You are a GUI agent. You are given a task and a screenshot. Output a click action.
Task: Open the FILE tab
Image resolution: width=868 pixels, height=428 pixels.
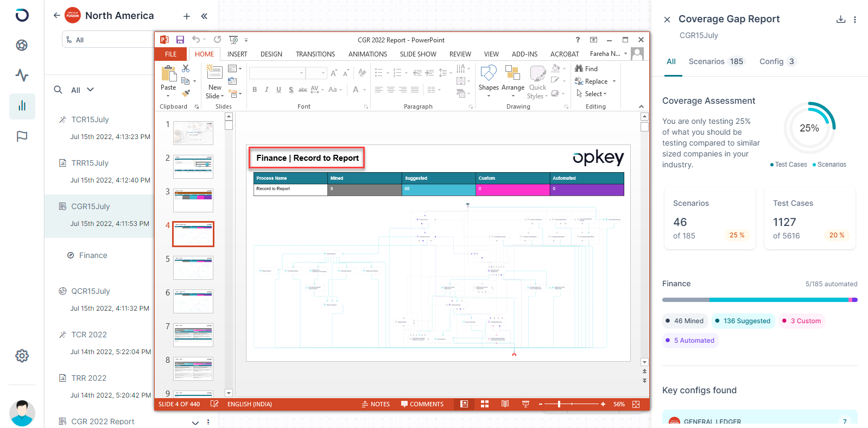171,54
